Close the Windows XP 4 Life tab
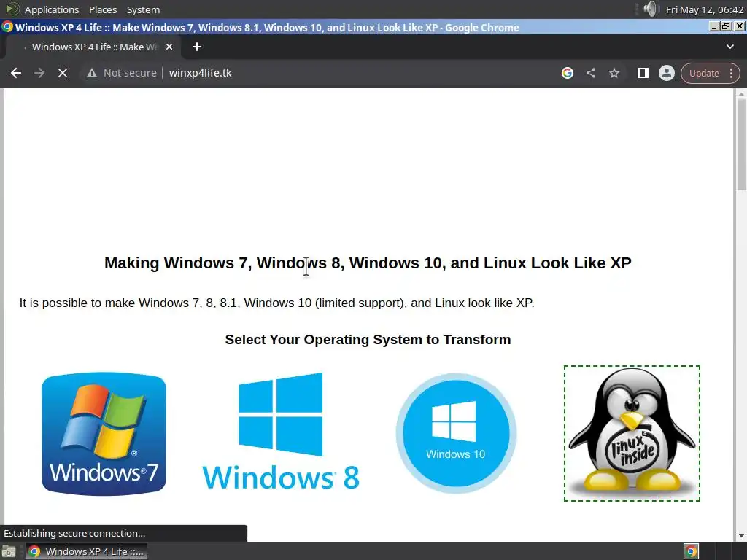 (x=169, y=47)
